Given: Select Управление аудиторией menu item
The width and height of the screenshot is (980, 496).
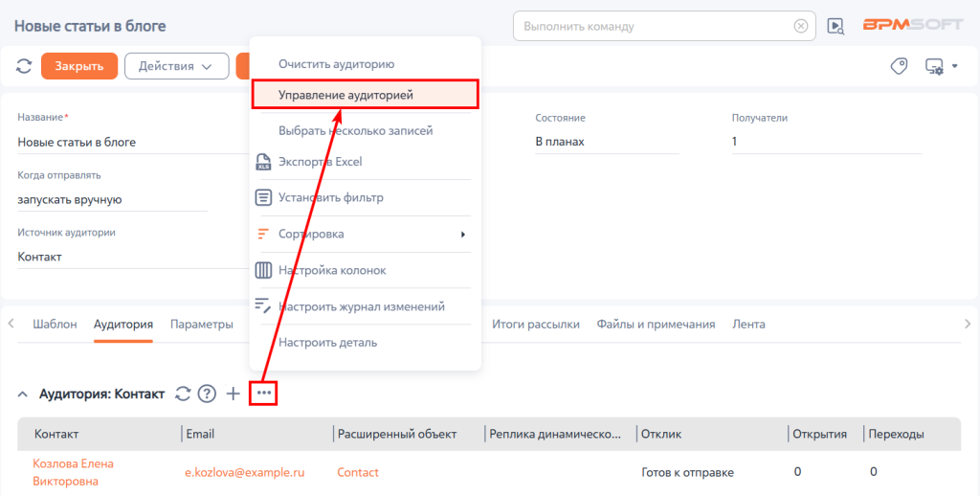Looking at the screenshot, I should 366,95.
